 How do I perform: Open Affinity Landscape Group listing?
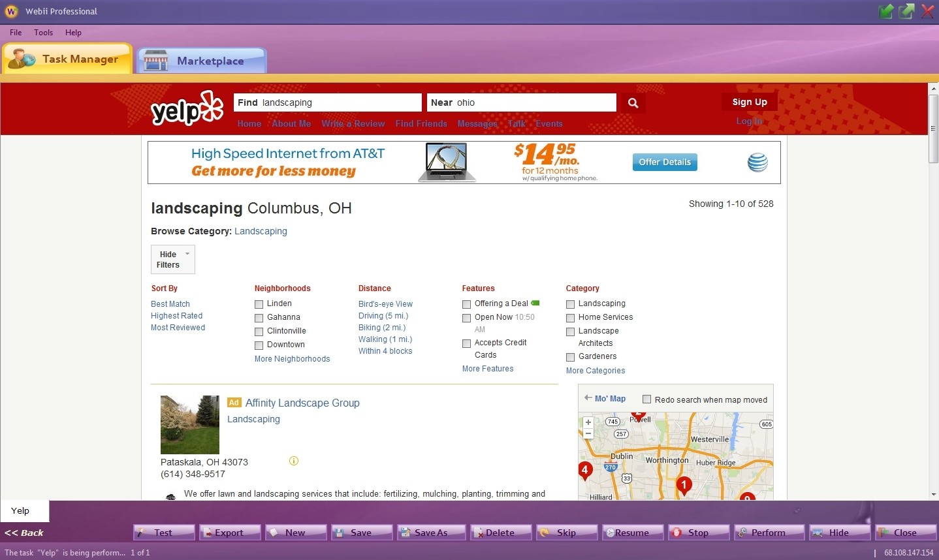coord(302,403)
